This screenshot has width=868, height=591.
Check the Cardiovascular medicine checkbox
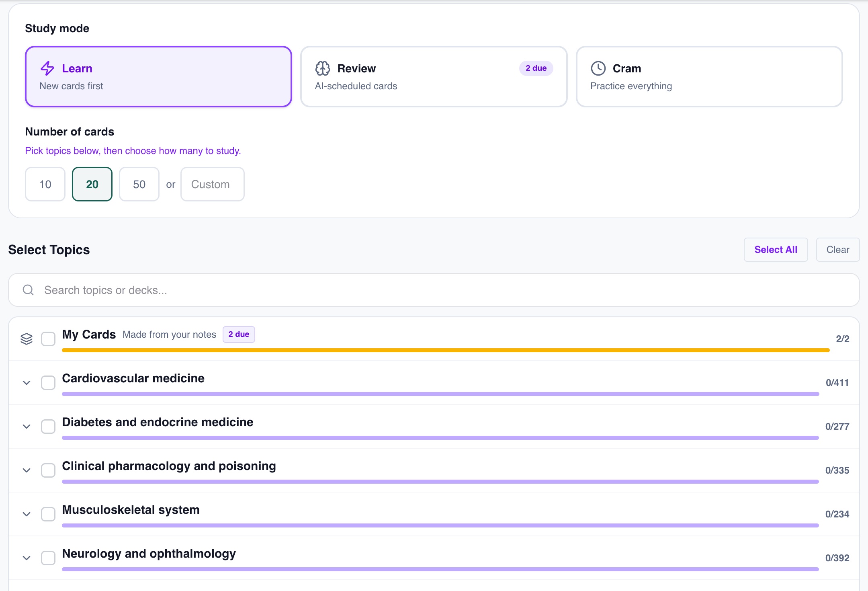pyautogui.click(x=48, y=383)
